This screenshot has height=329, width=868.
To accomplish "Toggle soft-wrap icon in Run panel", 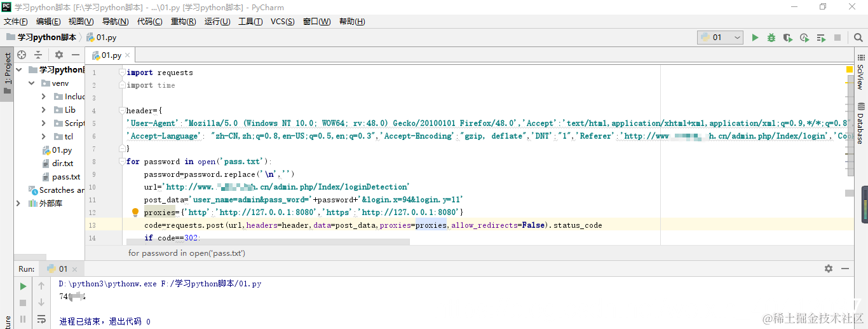I will coord(41,319).
